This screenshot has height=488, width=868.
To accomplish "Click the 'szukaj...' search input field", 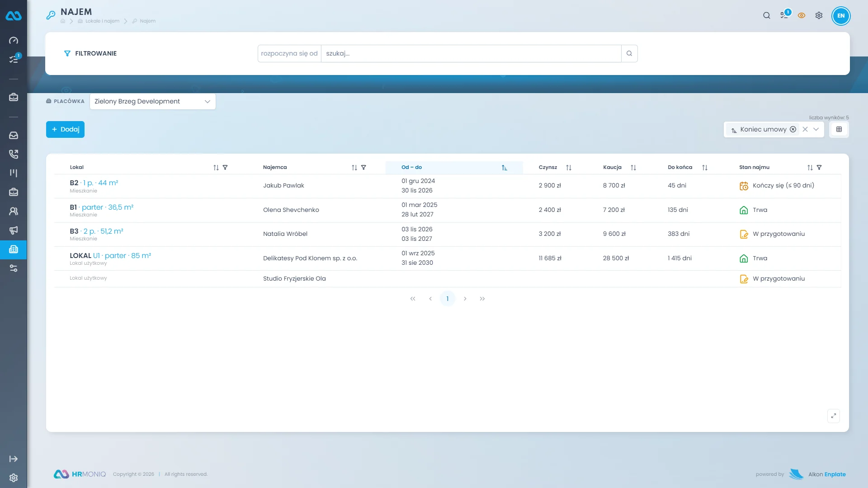I will (x=471, y=53).
